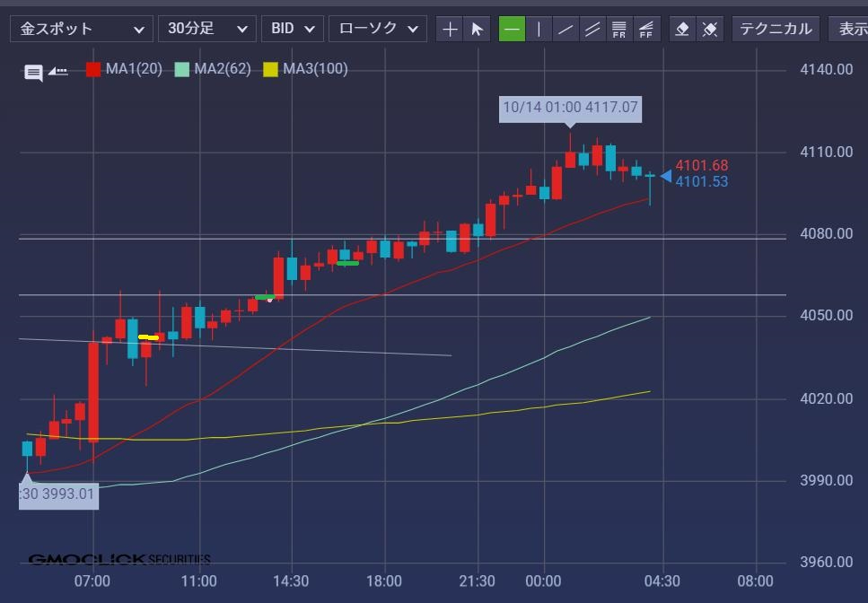Viewport: 868px width, 603px height.
Task: Open the BID price type dropdown
Action: tap(292, 29)
